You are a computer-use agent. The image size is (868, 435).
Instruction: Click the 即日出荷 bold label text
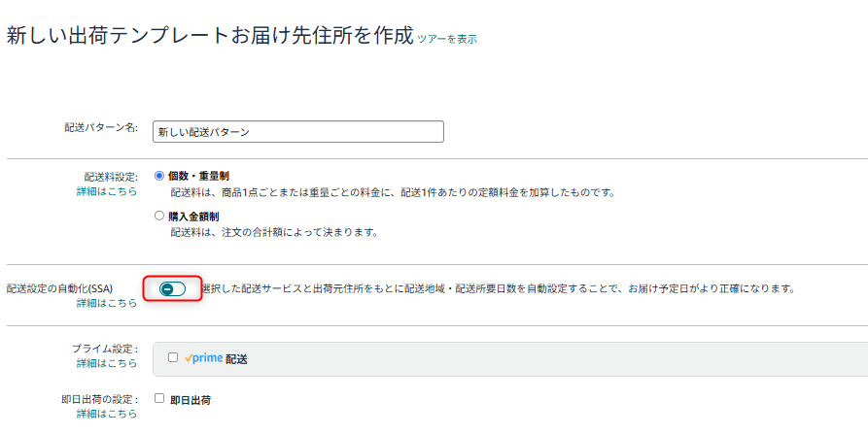click(x=191, y=400)
